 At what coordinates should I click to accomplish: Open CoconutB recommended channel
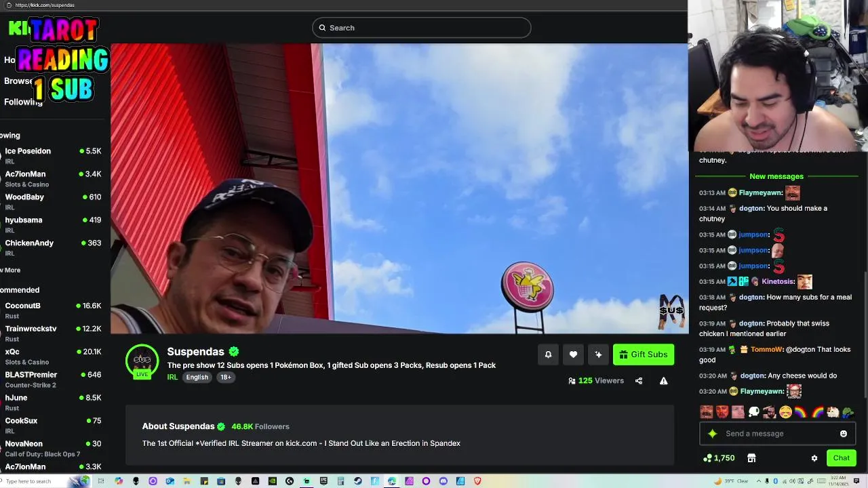pos(53,310)
